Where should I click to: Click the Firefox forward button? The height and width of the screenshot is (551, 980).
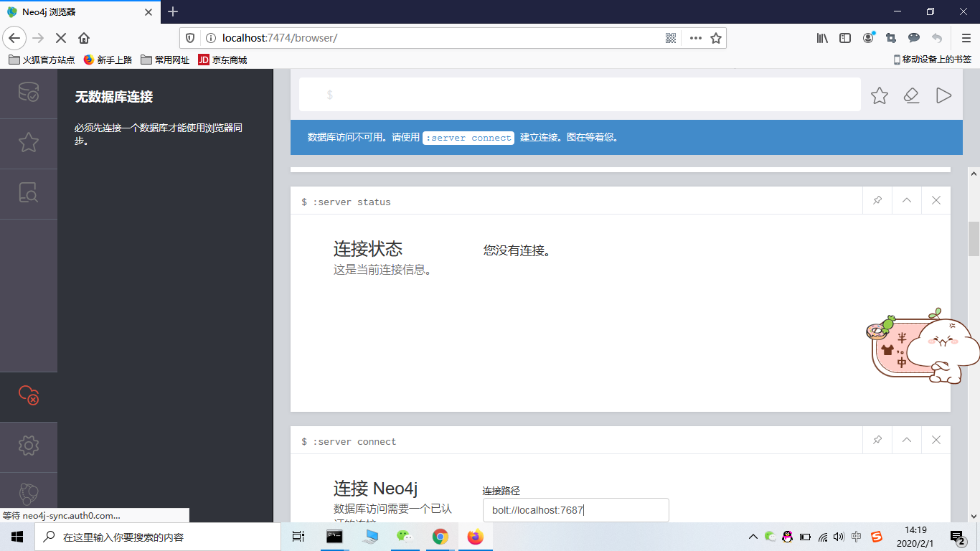(38, 38)
